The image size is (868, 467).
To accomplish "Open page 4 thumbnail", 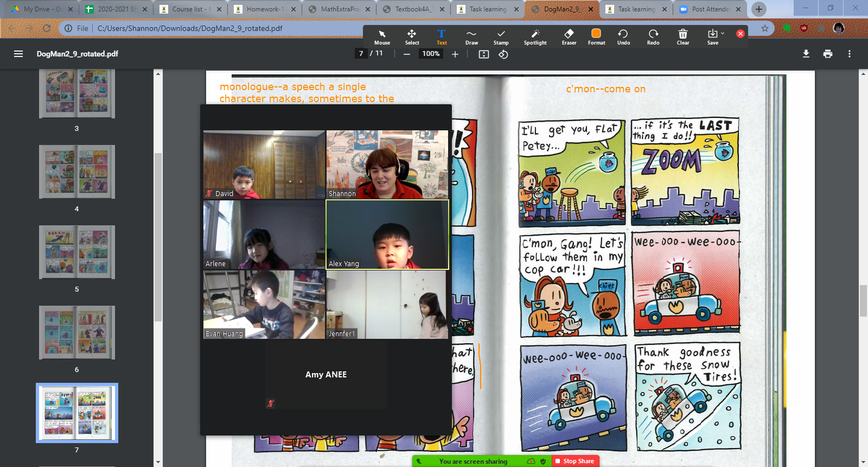I will click(77, 172).
